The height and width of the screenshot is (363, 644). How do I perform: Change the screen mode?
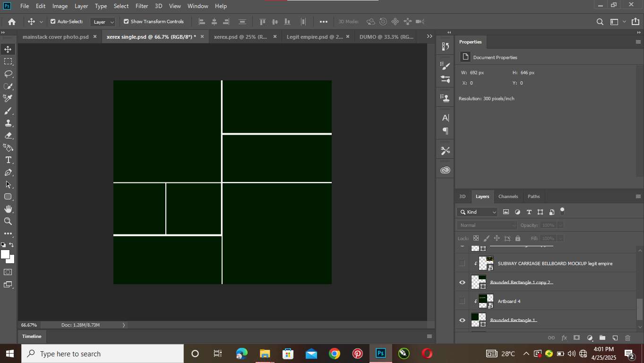tap(8, 285)
